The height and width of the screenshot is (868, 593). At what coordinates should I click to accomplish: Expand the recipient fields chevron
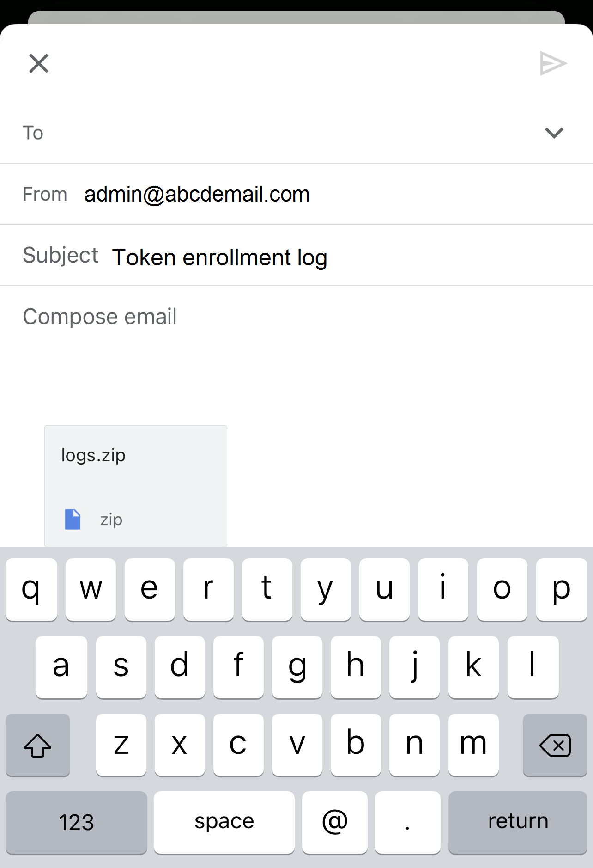554,133
